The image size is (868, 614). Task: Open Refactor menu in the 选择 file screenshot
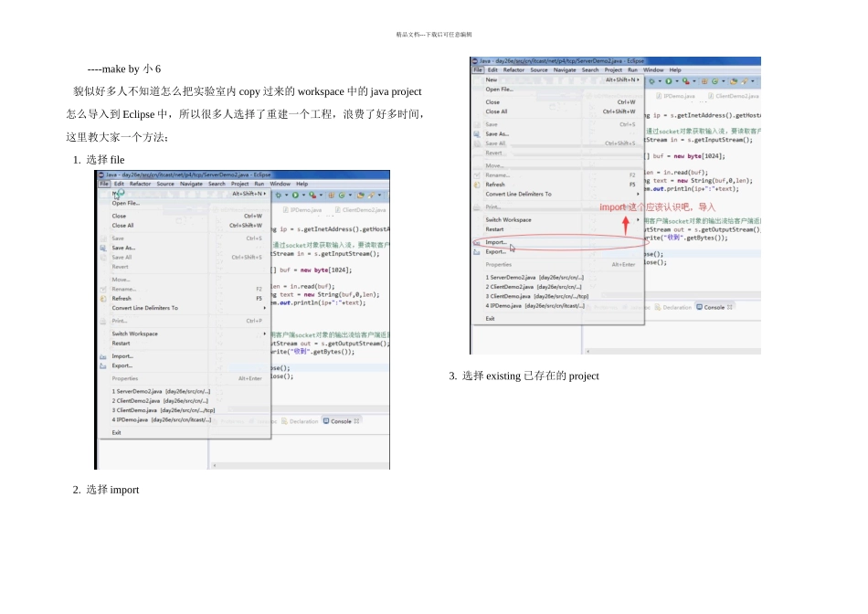(140, 184)
